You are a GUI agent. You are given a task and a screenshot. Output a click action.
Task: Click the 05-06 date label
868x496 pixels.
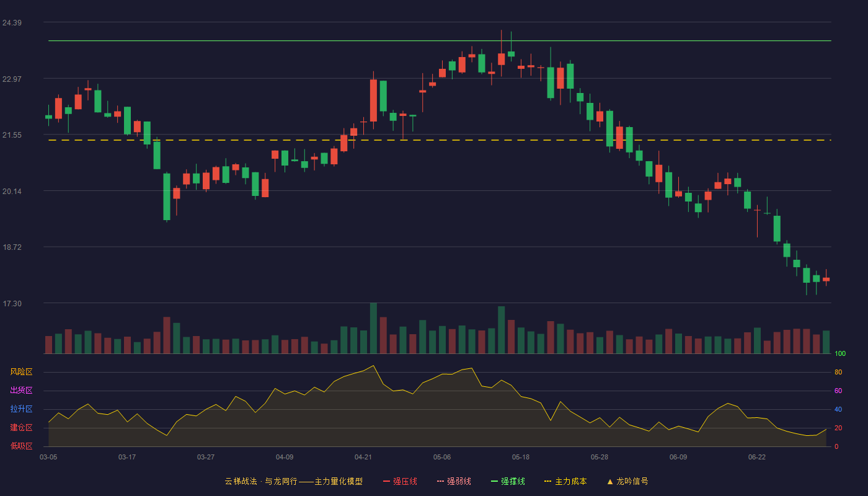coord(442,457)
